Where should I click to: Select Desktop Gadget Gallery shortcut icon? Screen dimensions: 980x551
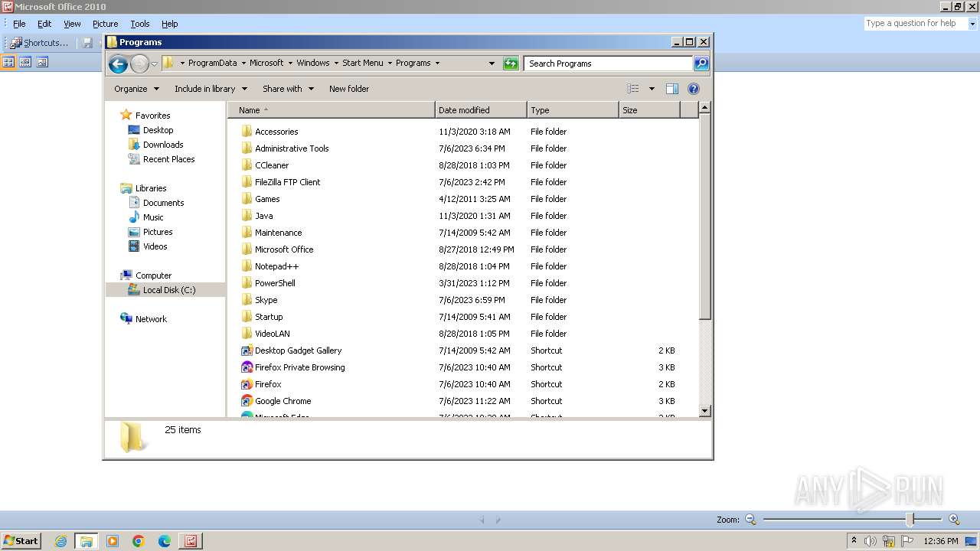247,350
